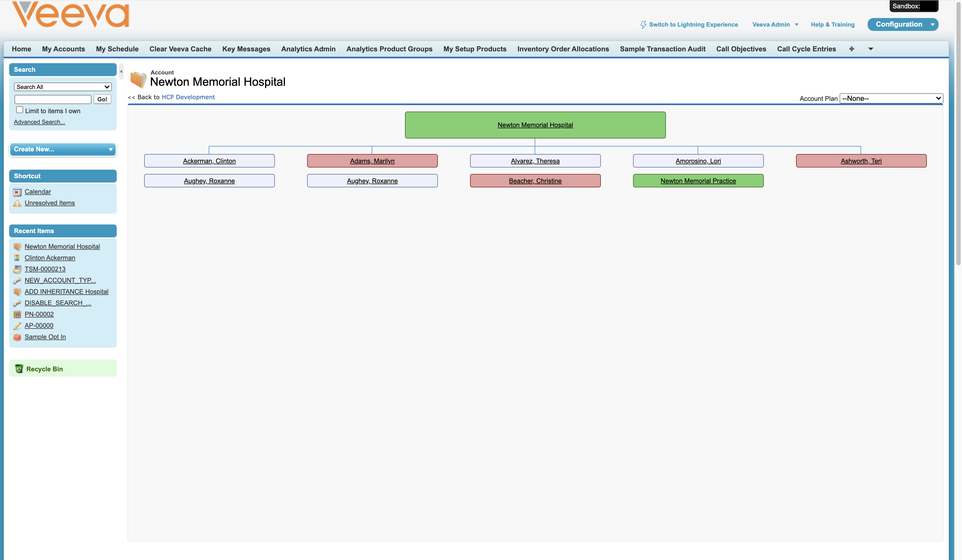The image size is (962, 560).
Task: Collapse the sidebar with the arrow handle
Action: [x=121, y=72]
